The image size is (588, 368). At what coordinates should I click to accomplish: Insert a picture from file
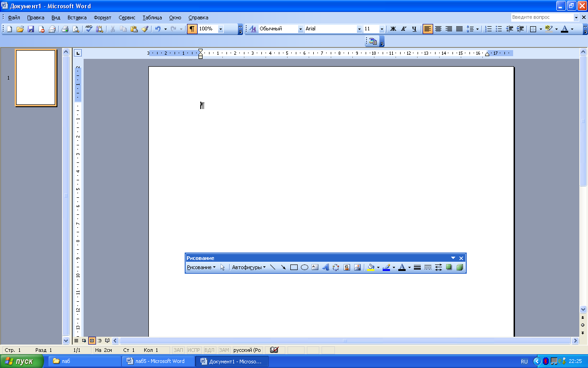tap(357, 267)
